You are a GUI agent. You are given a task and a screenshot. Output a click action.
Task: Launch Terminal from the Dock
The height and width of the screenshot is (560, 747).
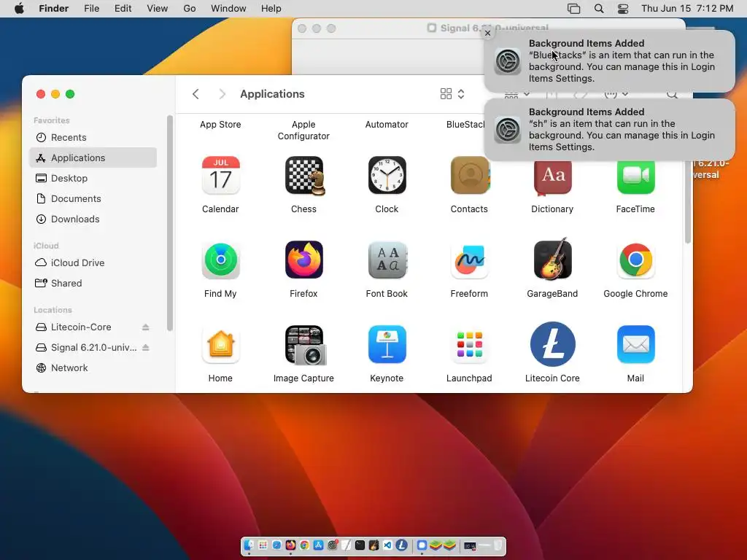[x=360, y=545]
